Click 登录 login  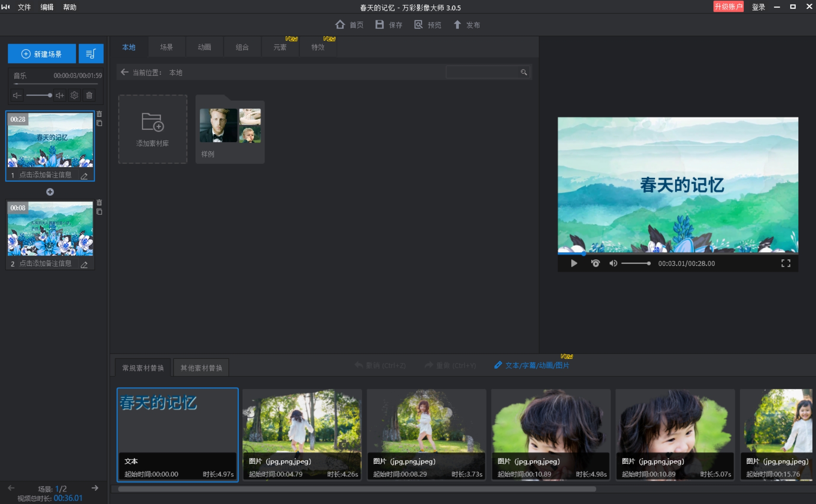[x=758, y=7]
